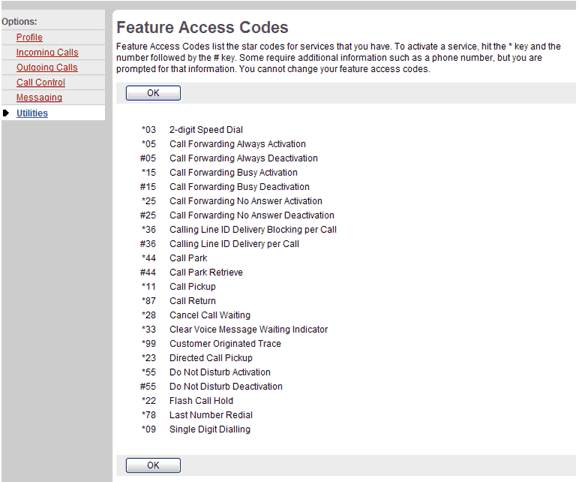Select the Call Control menu link
This screenshot has height=482, width=579.
pos(41,83)
